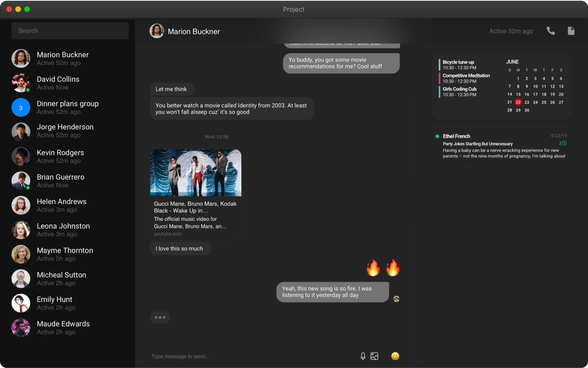The image size is (588, 368).
Task: Open the file attachment document icon
Action: 571,31
